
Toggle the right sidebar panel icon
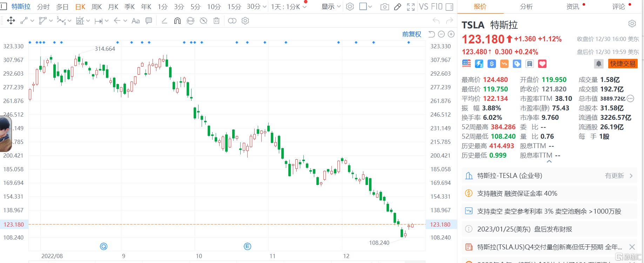coord(449,7)
